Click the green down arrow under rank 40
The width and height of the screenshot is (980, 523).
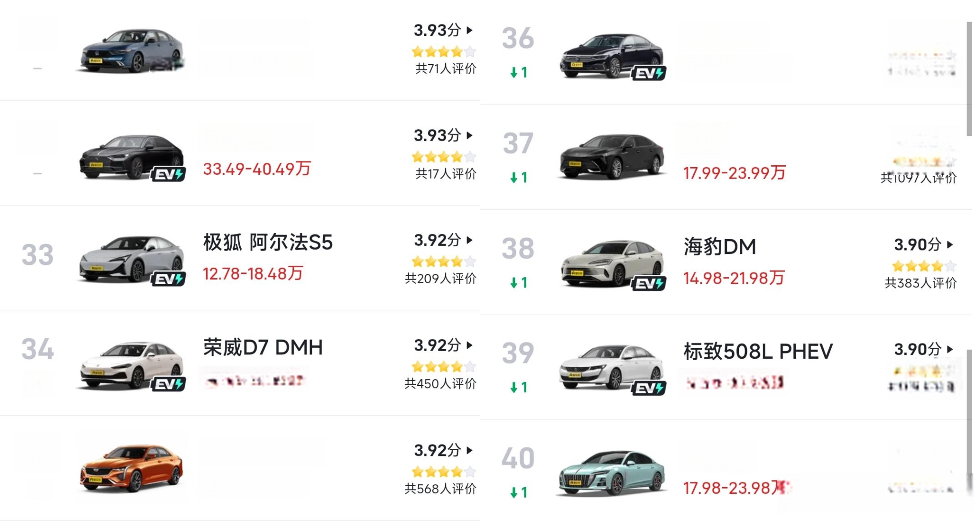514,493
